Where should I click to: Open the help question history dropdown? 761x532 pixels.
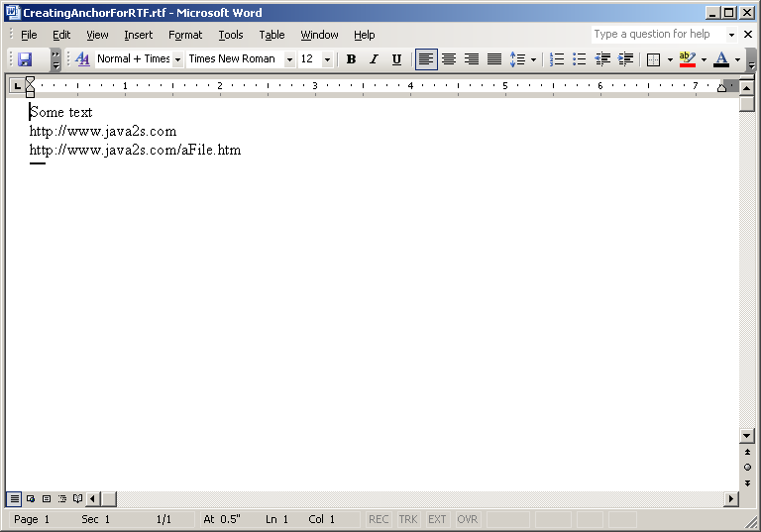pos(731,35)
